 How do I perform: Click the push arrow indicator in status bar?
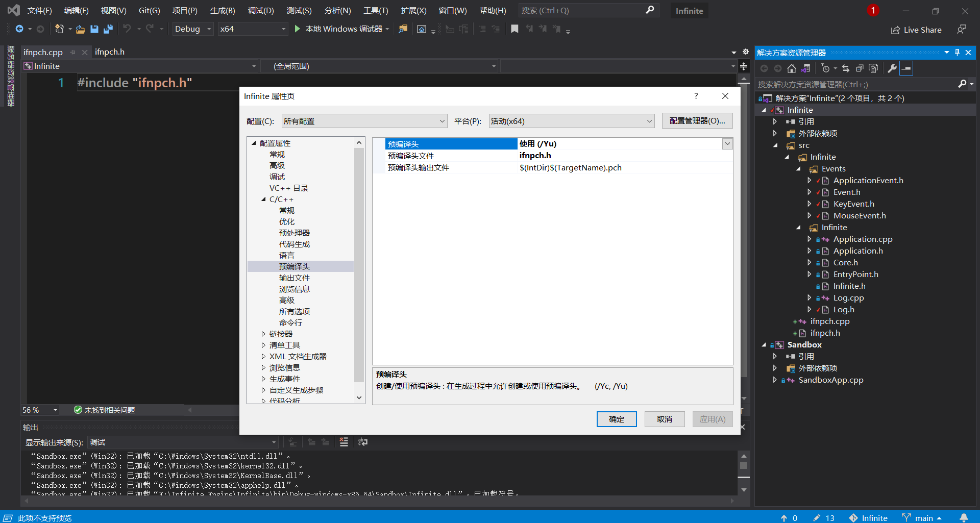789,518
